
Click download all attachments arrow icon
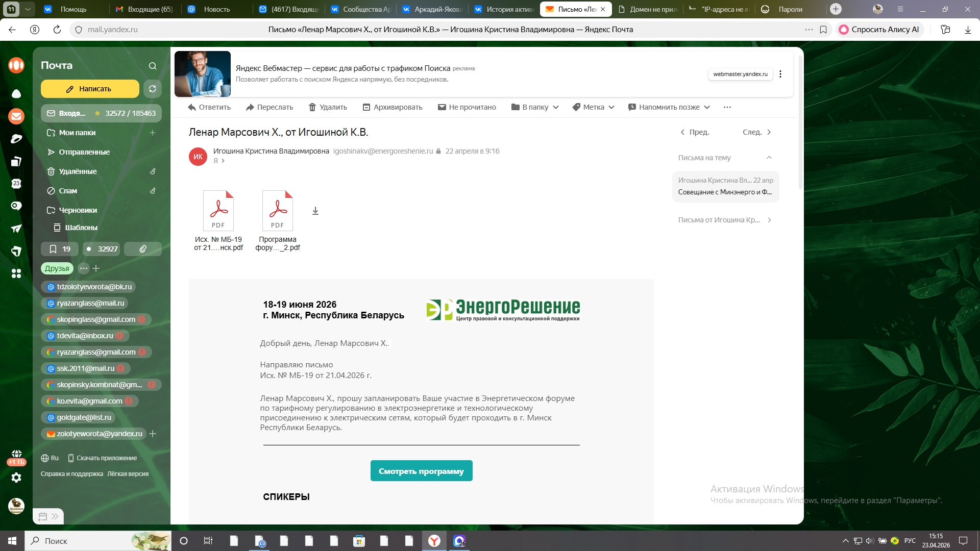315,211
